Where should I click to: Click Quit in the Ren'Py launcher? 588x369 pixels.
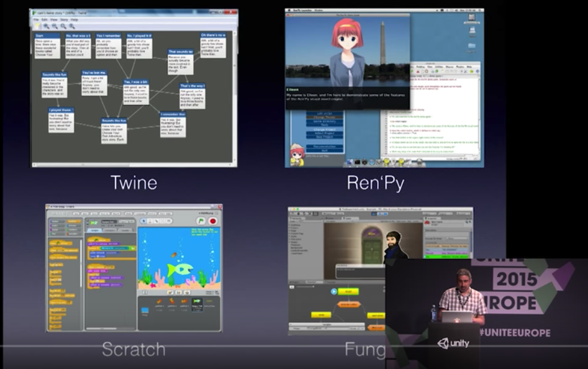coord(325,150)
